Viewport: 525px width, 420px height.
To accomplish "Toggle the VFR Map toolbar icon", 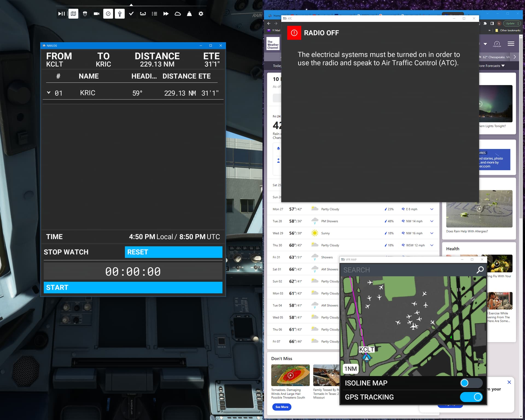I will pyautogui.click(x=73, y=14).
